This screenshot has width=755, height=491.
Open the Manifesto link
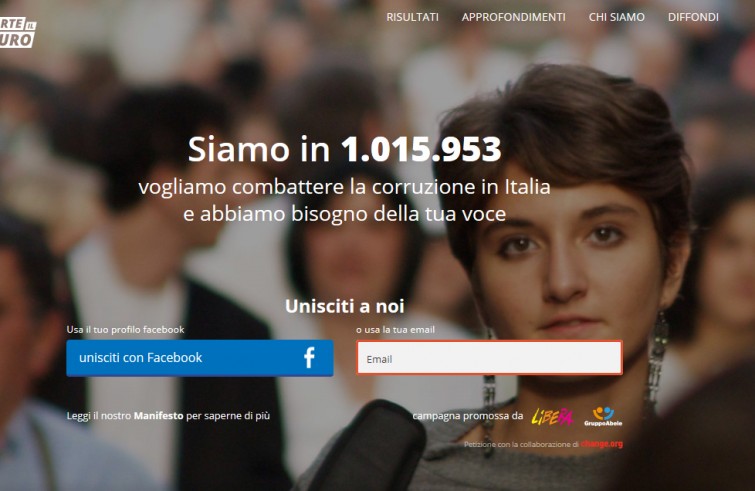tap(158, 415)
